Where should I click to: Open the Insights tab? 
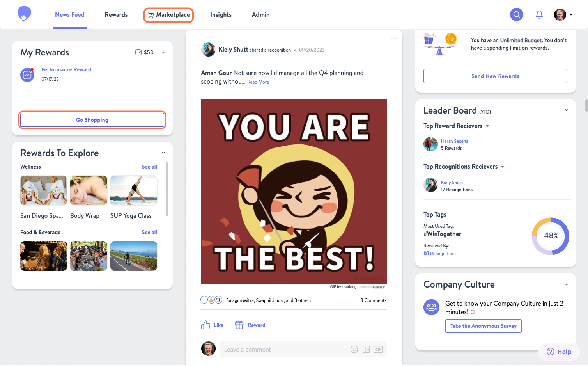coord(221,15)
